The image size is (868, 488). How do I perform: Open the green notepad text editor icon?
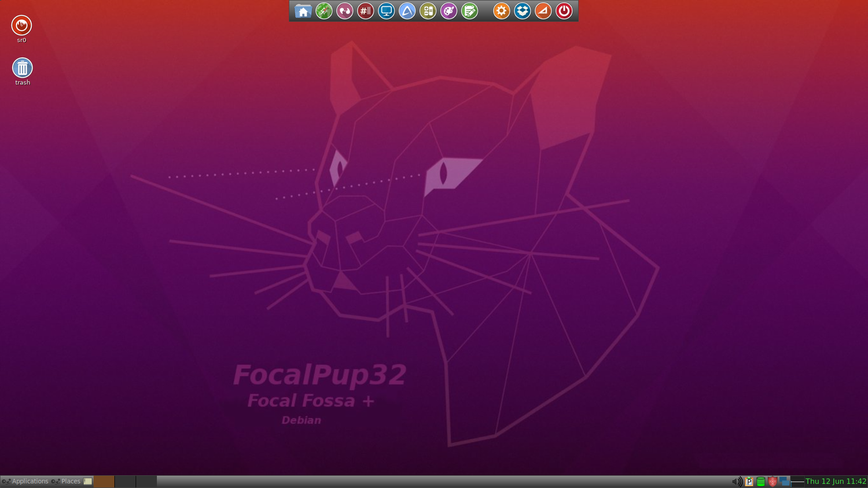470,11
